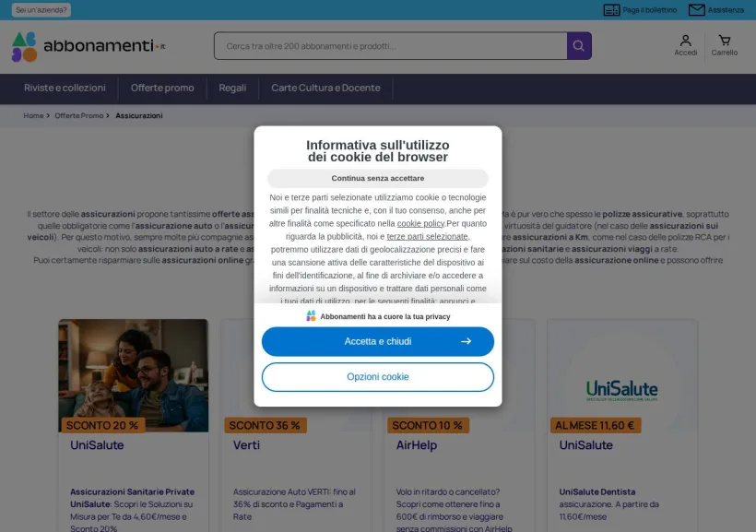Click Accetta e chiudi button
Viewport: 756px width, 532px height.
tap(378, 341)
